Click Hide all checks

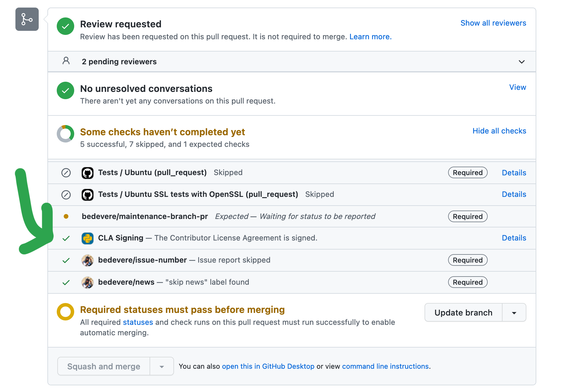pos(499,131)
